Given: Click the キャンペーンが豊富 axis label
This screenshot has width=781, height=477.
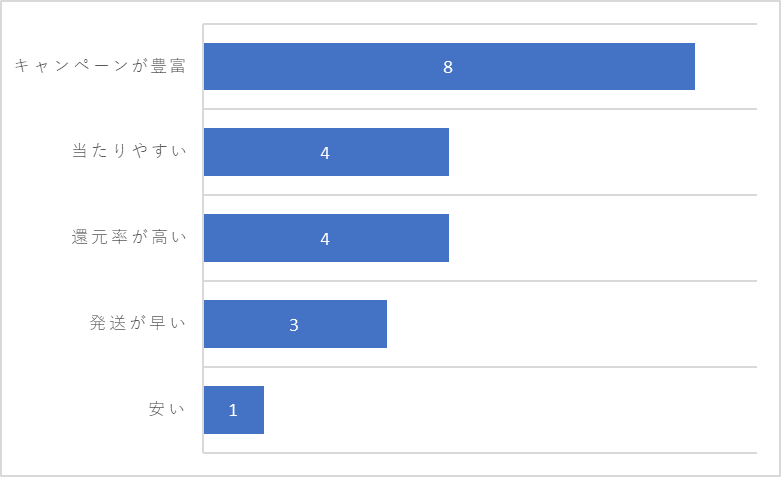Looking at the screenshot, I should tap(100, 66).
